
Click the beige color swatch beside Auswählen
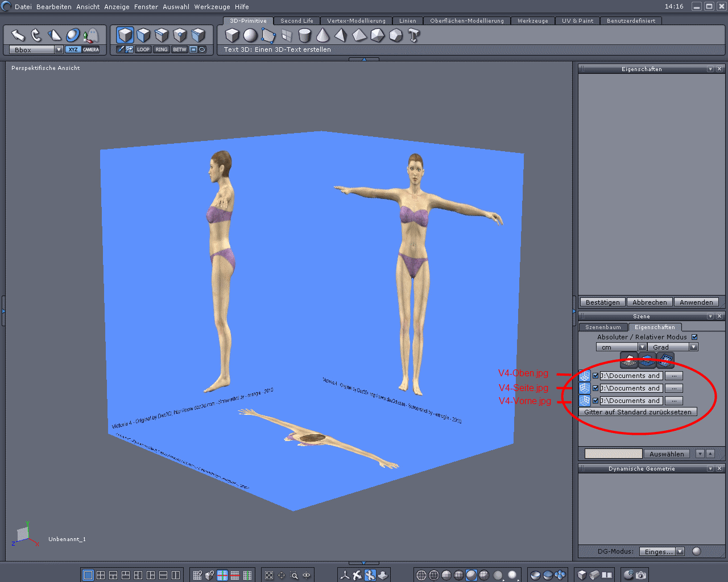pos(613,454)
